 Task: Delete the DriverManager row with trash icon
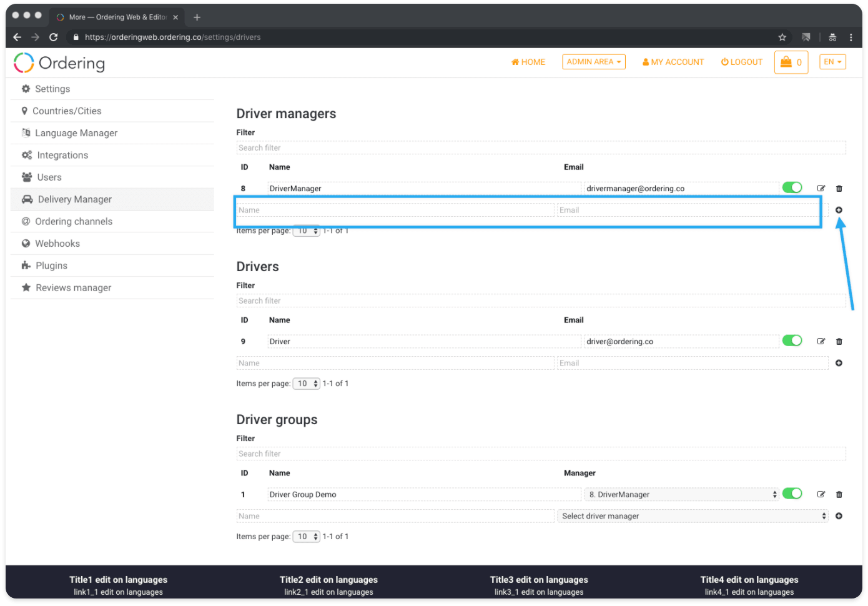point(839,188)
